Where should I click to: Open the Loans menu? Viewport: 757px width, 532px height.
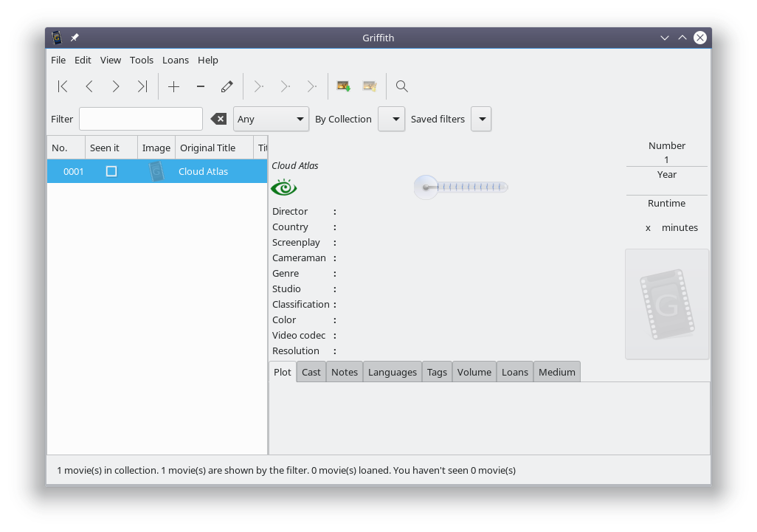[176, 61]
